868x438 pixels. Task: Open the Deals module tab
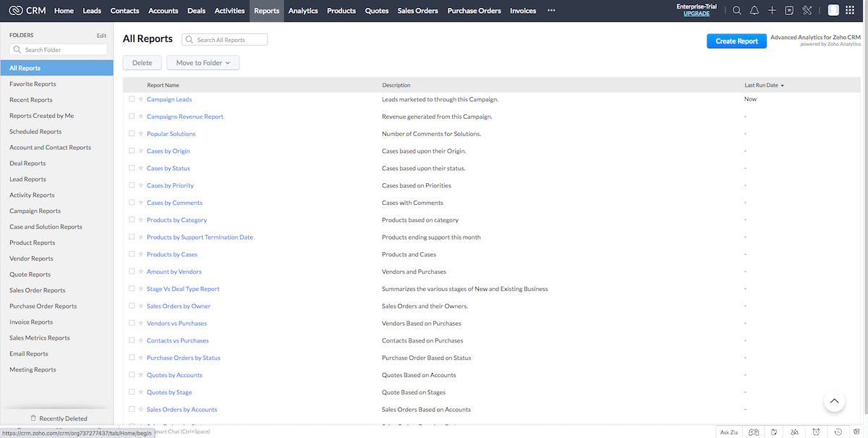point(196,11)
